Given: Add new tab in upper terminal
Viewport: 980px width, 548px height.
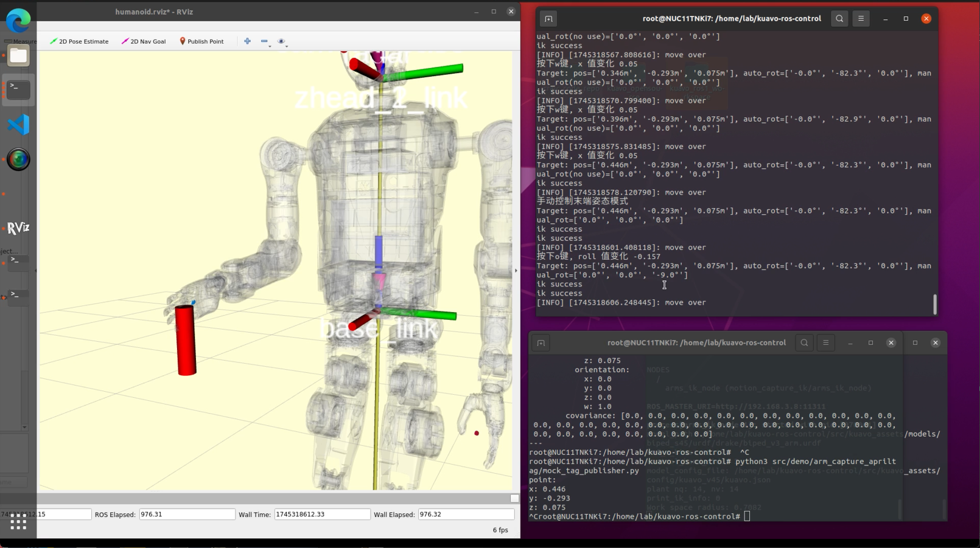Looking at the screenshot, I should coord(548,19).
